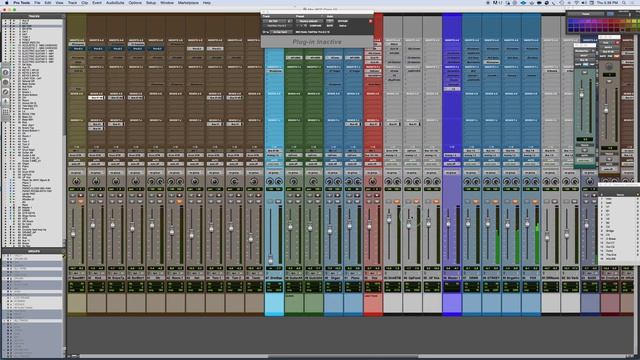This screenshot has height=360, width=640.
Task: Open the File menu
Action: click(37, 2)
